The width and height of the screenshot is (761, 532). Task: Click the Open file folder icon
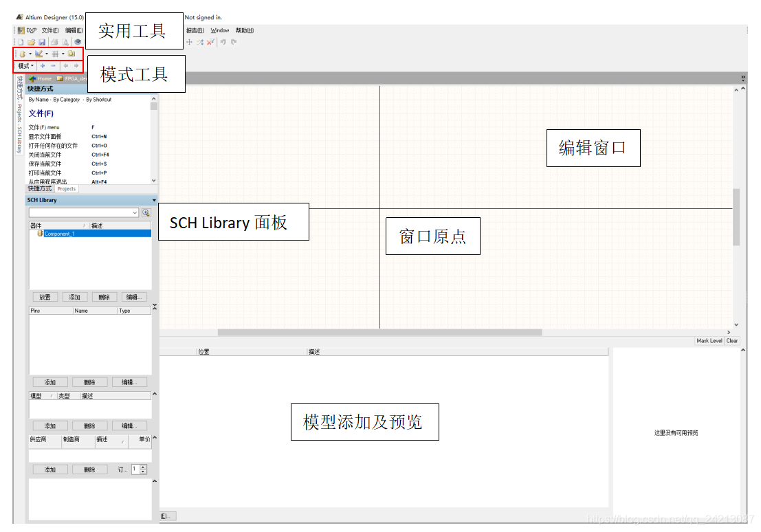click(x=32, y=42)
